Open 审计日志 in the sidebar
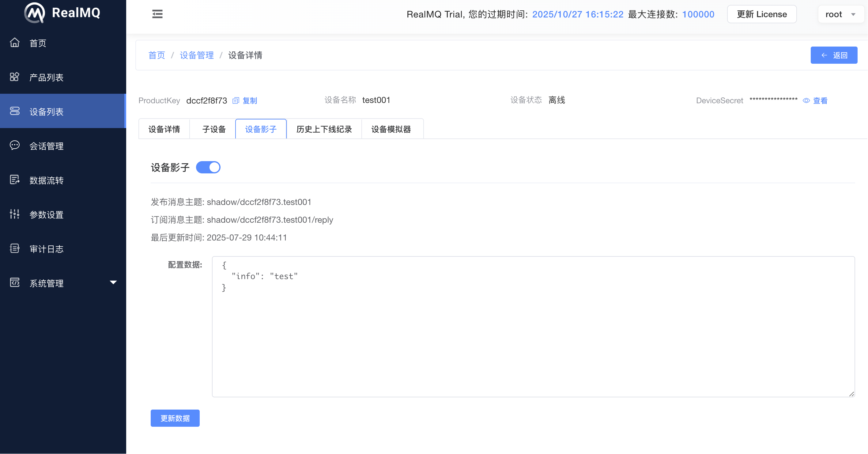The image size is (868, 454). [x=63, y=249]
